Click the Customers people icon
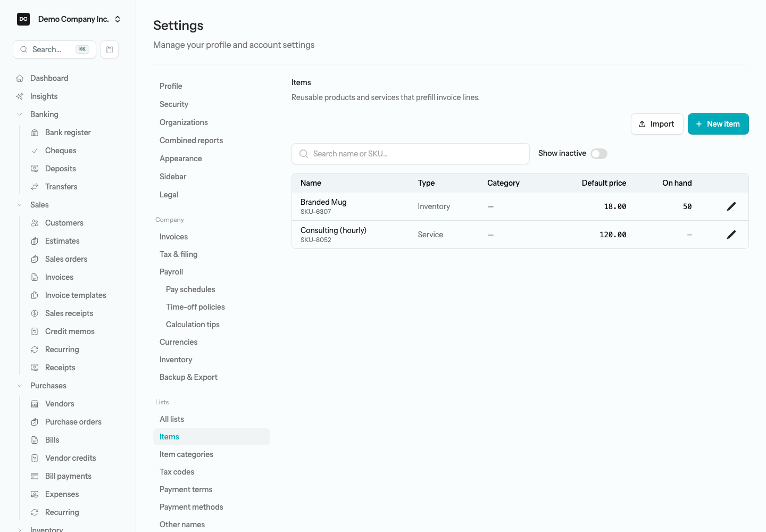766x532 pixels. pyautogui.click(x=35, y=223)
